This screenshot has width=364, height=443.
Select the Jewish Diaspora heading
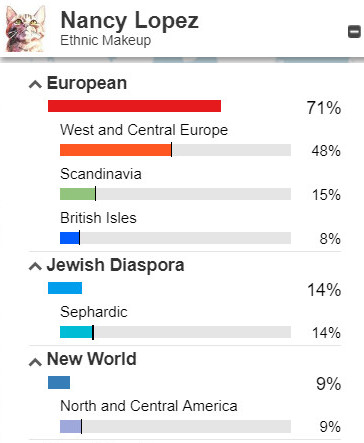115,265
